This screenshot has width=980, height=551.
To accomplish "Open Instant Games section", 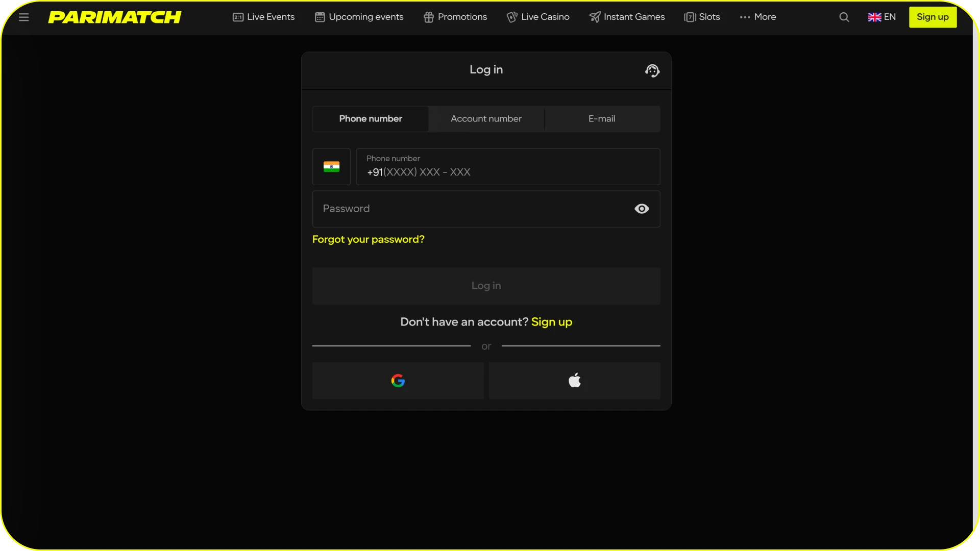I will [x=627, y=17].
